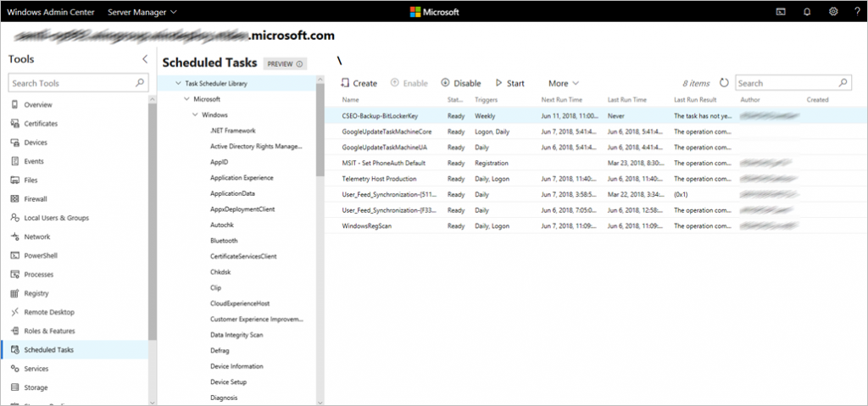The width and height of the screenshot is (868, 406).
Task: Click the Files tool icon
Action: tap(14, 180)
